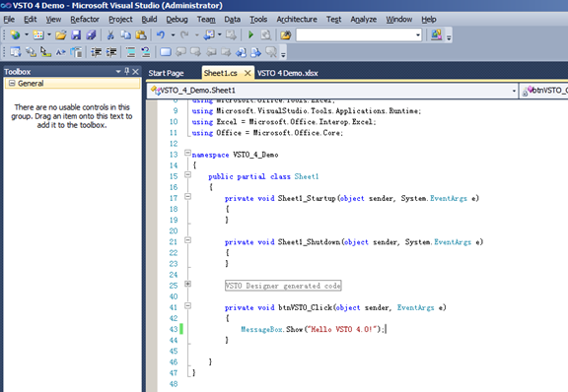The height and width of the screenshot is (392, 568).
Task: Open the Architecture menu
Action: point(297,19)
